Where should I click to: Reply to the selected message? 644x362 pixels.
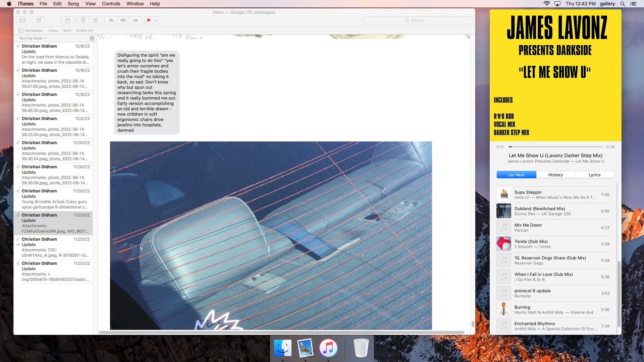tap(111, 20)
